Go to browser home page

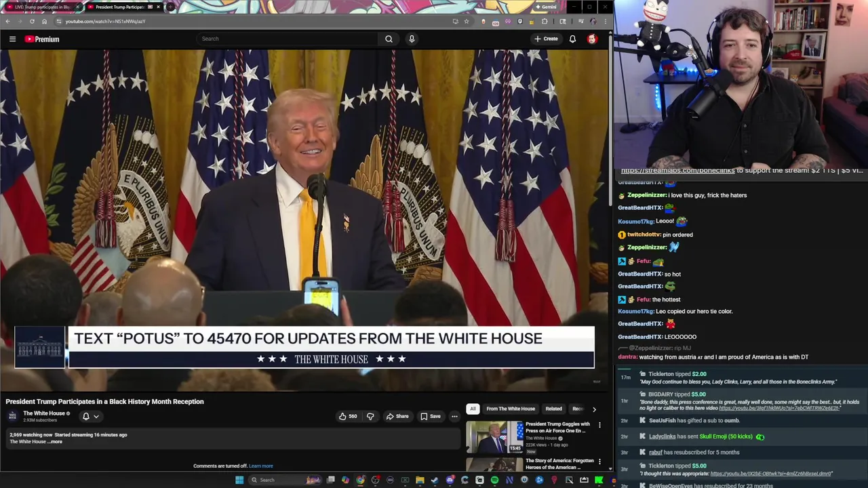(x=45, y=21)
